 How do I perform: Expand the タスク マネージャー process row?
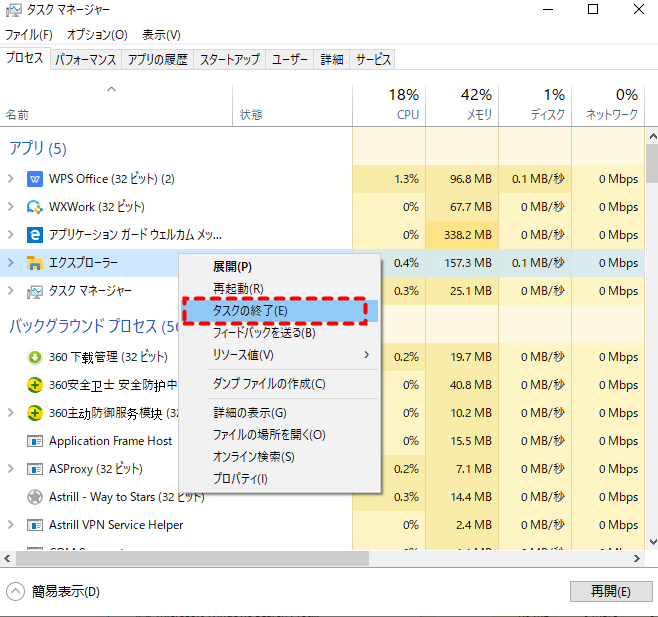(11, 291)
